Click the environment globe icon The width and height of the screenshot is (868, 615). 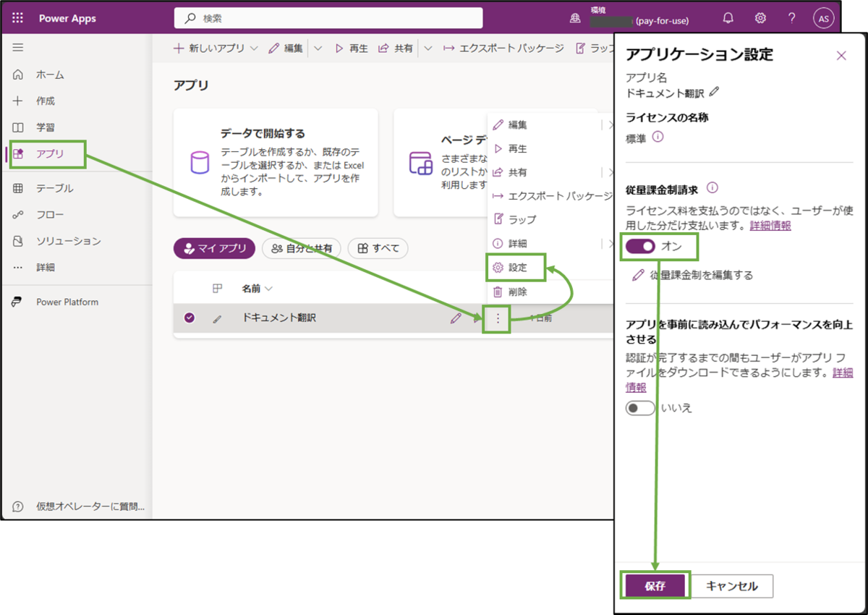pyautogui.click(x=575, y=19)
